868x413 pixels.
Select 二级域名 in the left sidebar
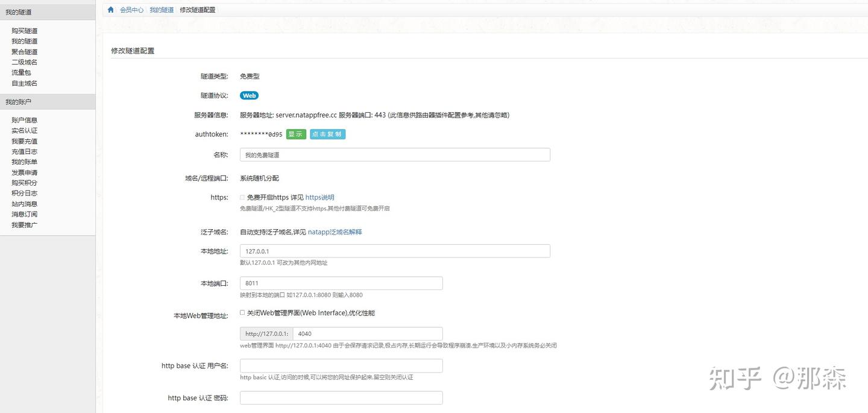[x=25, y=62]
